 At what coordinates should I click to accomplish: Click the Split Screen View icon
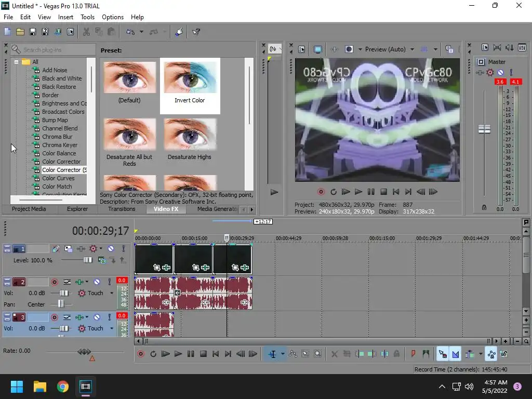click(349, 49)
